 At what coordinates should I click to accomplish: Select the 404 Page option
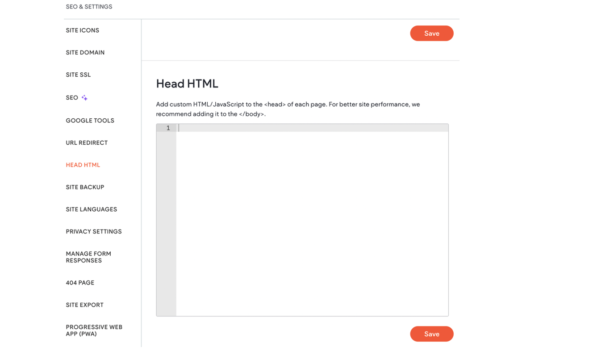(80, 283)
